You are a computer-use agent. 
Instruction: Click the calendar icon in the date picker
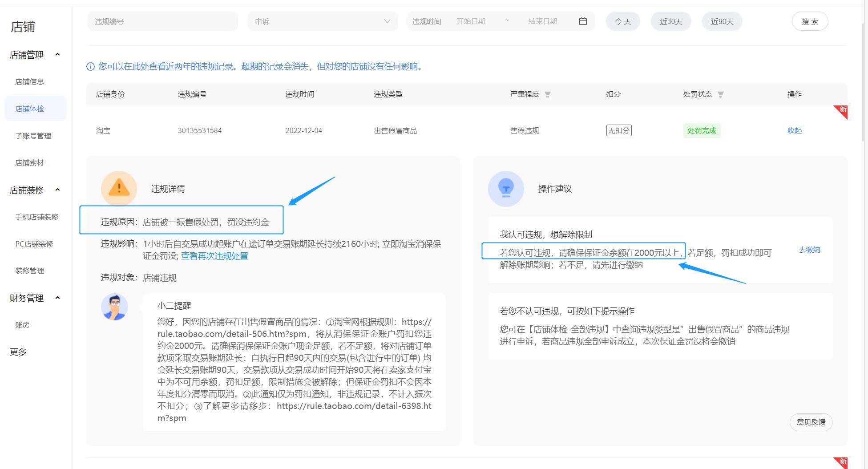[x=583, y=21]
